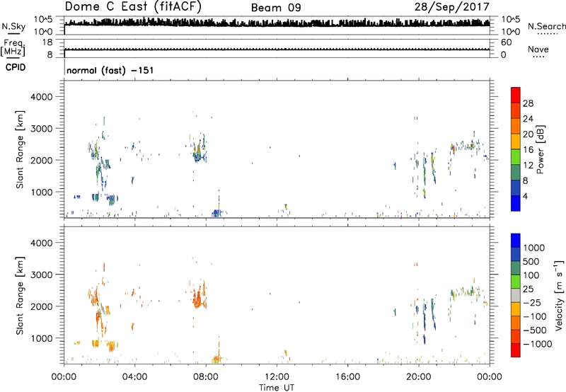Click the 'Velocity [m s-1]' color bar label
The image size is (566, 392).
click(x=559, y=295)
